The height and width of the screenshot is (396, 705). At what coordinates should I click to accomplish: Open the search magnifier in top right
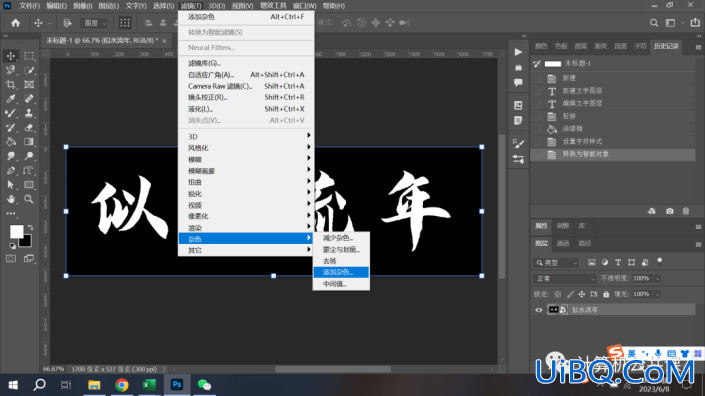tap(654, 23)
